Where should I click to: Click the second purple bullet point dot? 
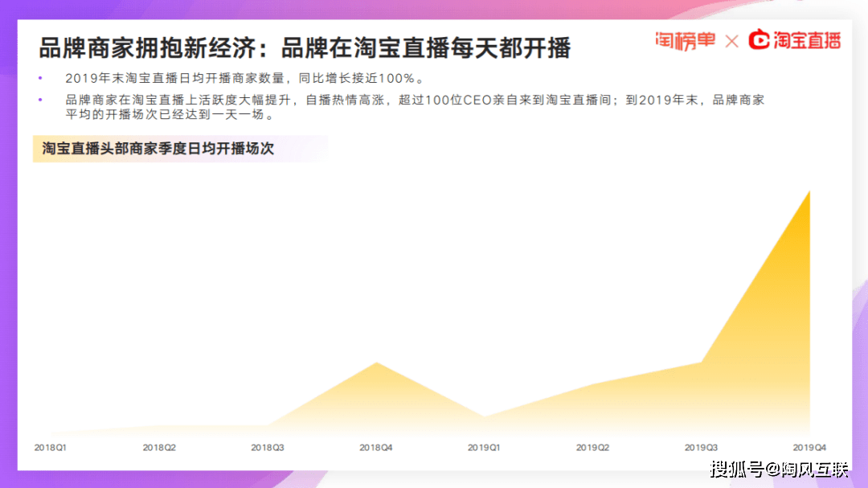point(41,100)
